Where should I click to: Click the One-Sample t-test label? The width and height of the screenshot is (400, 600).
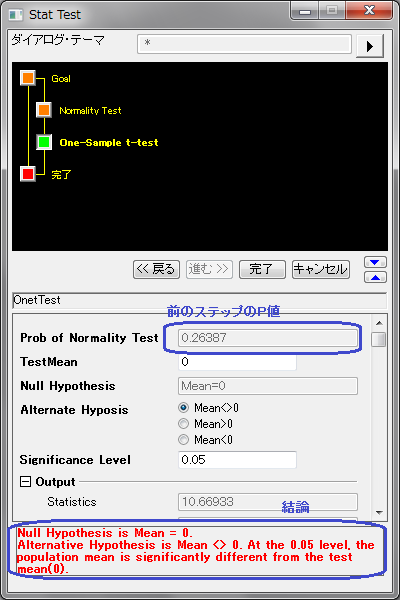(109, 143)
